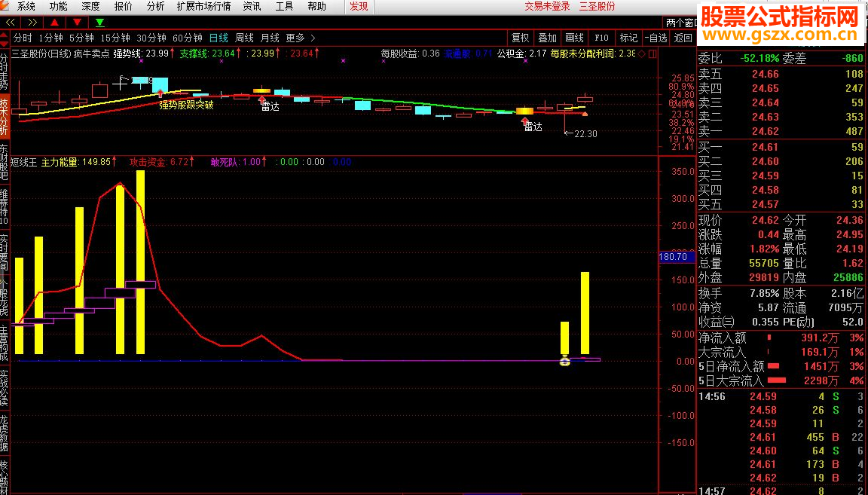Click the red up-down arrows beside 分时
Image resolution: width=868 pixels, height=495 pixels.
tap(5, 38)
